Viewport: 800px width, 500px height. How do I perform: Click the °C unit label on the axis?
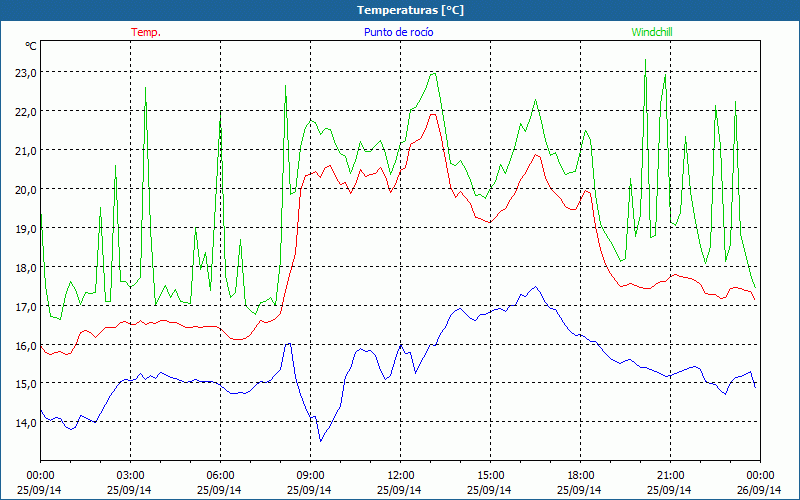[x=31, y=46]
